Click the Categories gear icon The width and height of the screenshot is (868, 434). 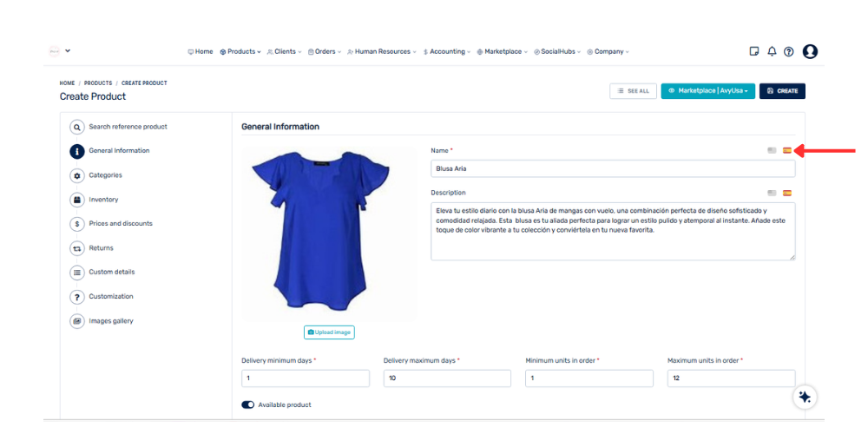[77, 175]
